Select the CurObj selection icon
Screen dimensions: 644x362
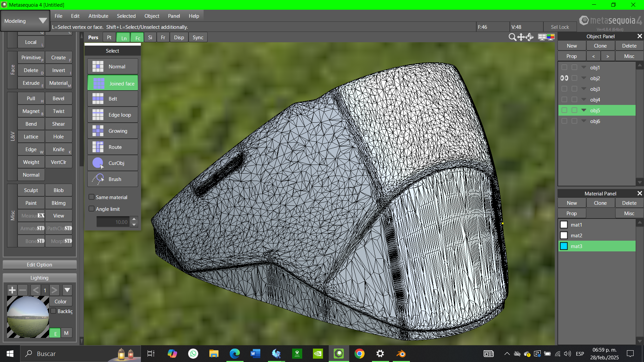[98, 163]
